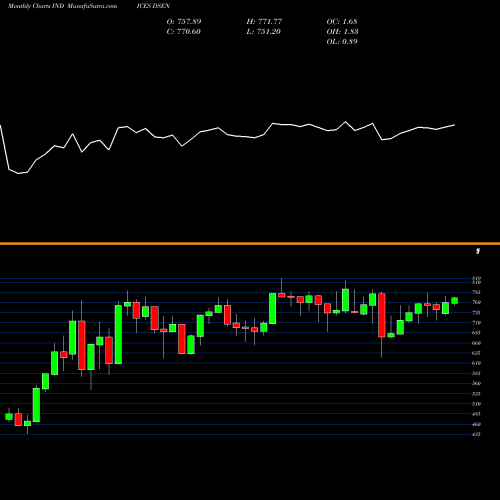This screenshot has width=500, height=500.
Task: Click the 785 price axis label
Action: (x=477, y=292)
